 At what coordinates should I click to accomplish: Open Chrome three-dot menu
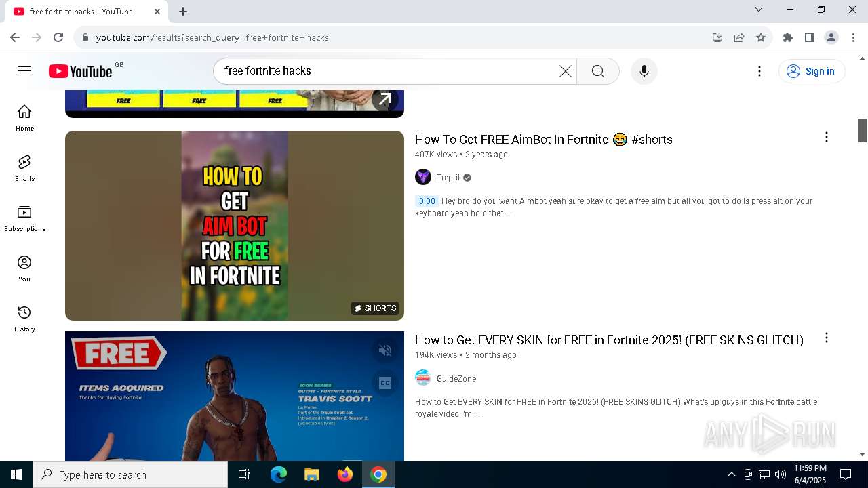pyautogui.click(x=853, y=37)
